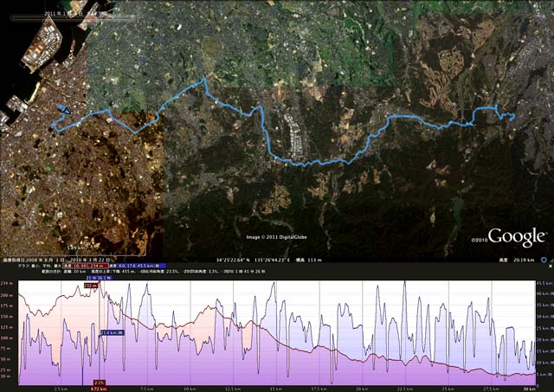Image resolution: width=554 pixels, height=392 pixels.
Task: Click the 2.1% slope tag below the graph
Action: pos(100,382)
